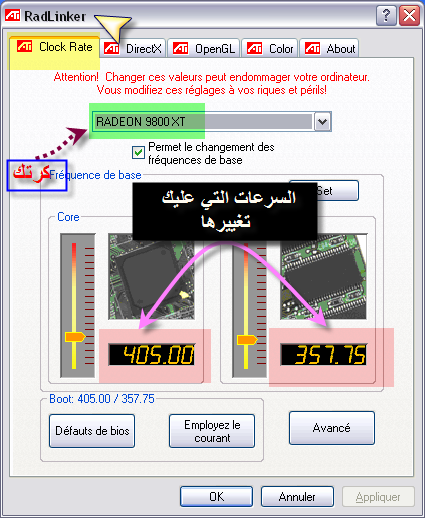
Task: Click the title bar question mark help button
Action: point(386,16)
